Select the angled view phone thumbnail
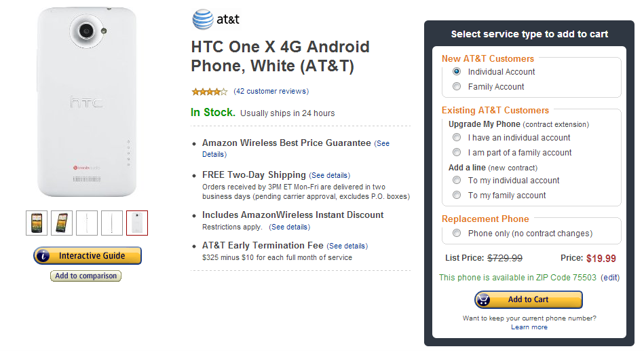 (62, 223)
